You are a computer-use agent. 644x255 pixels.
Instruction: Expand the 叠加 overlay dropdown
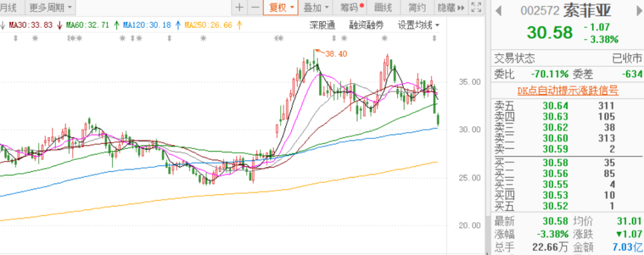click(316, 7)
